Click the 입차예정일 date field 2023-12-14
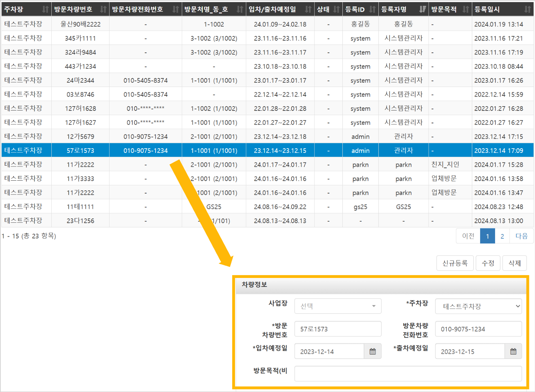The width and height of the screenshot is (535, 392). point(329,351)
